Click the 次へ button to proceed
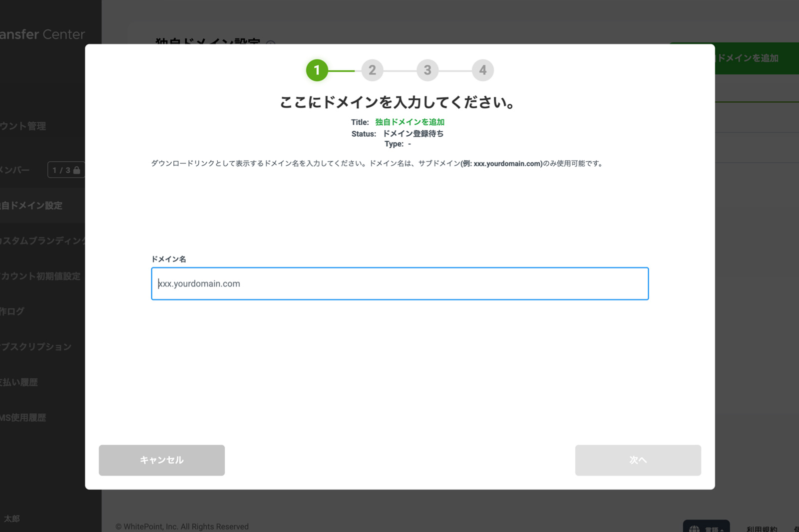 (638, 460)
